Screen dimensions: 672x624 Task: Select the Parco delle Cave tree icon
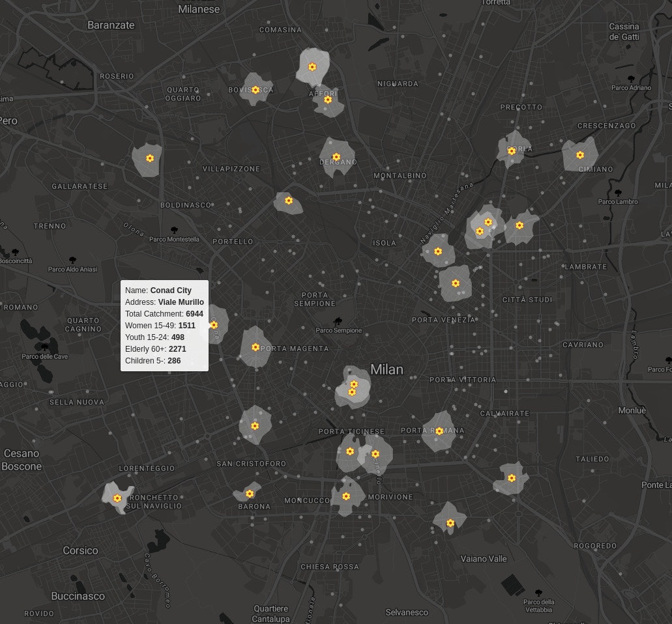point(44,347)
